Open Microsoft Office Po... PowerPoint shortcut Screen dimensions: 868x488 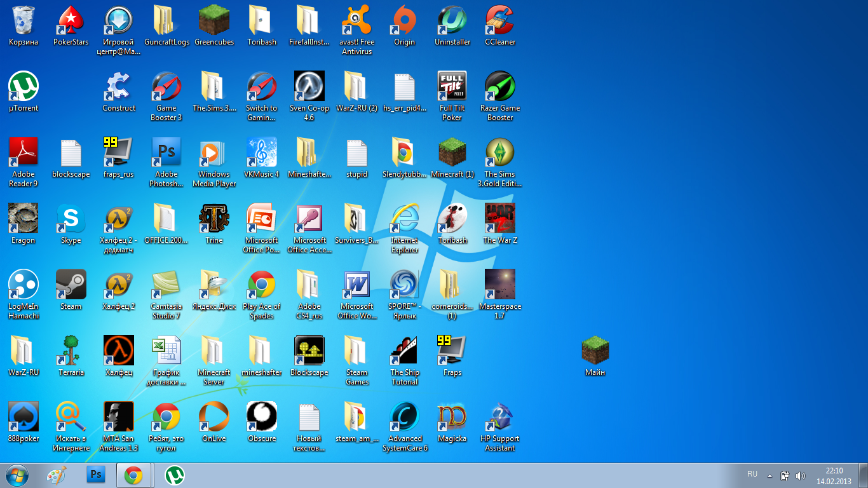point(262,219)
